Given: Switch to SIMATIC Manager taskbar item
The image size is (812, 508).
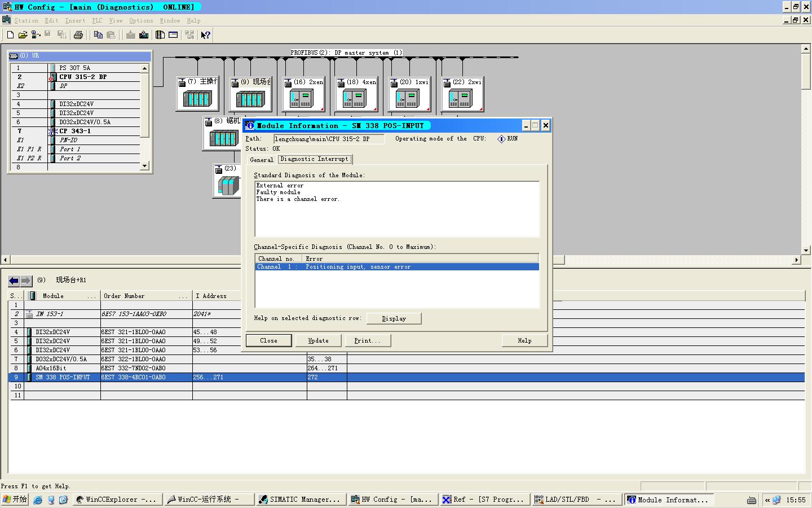Looking at the screenshot, I should [301, 500].
